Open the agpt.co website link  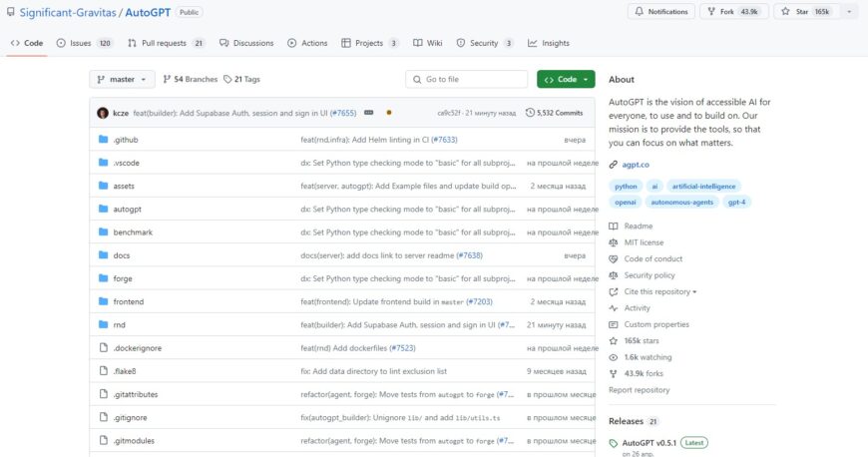pyautogui.click(x=636, y=165)
